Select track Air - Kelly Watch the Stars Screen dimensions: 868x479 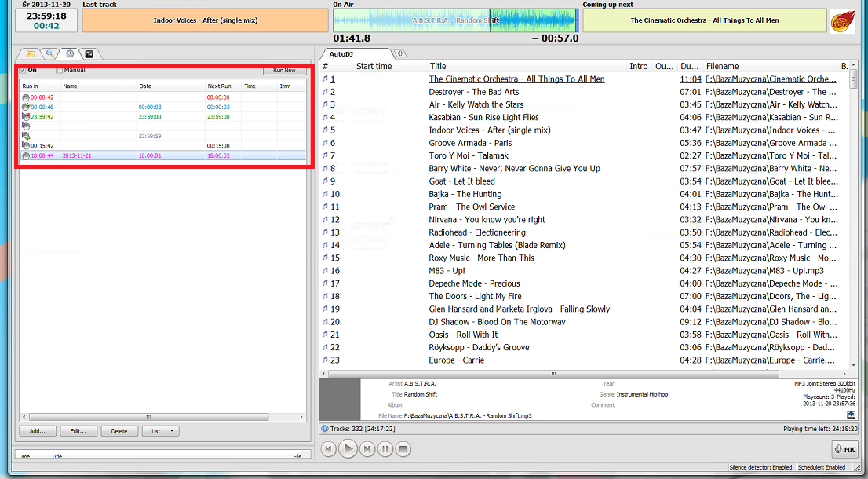pos(476,104)
